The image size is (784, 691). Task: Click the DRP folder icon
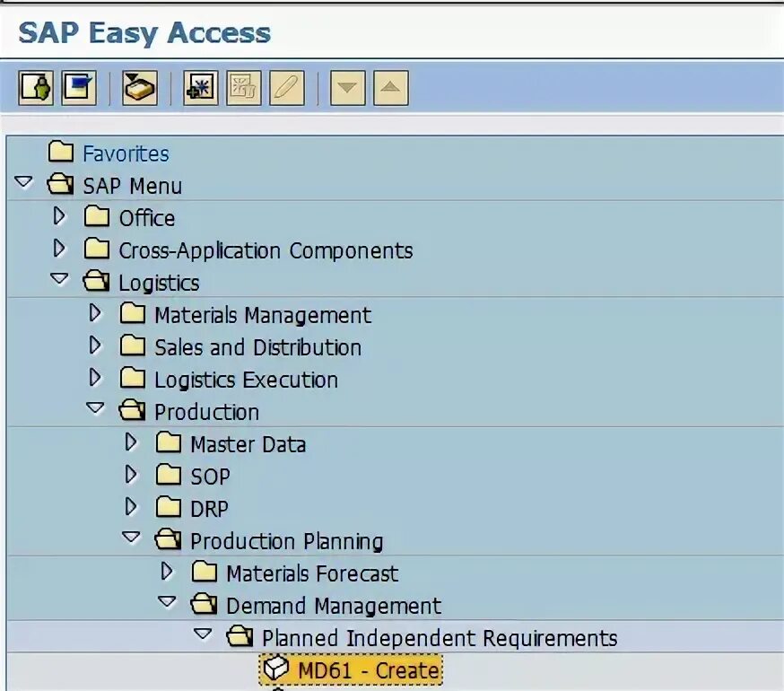point(169,507)
